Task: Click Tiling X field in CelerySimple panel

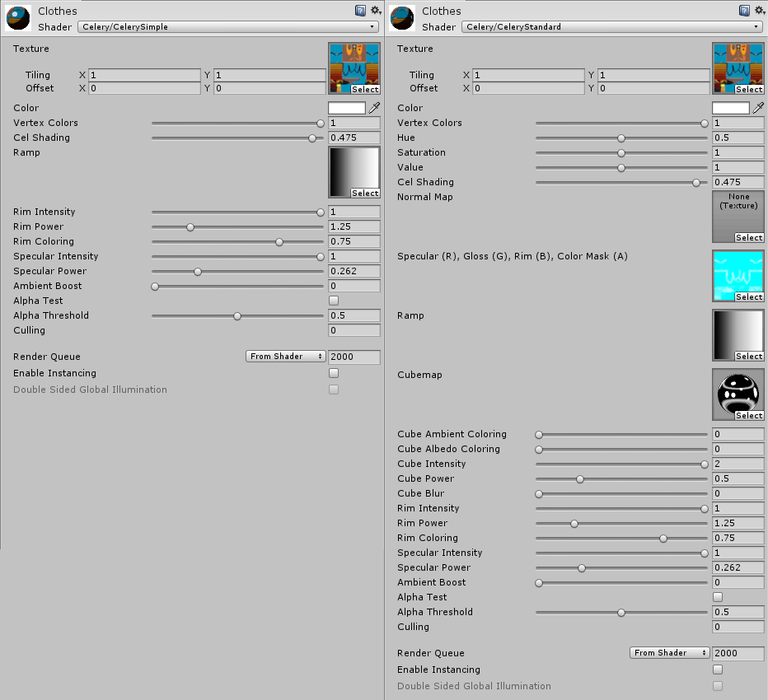Action: pyautogui.click(x=144, y=75)
